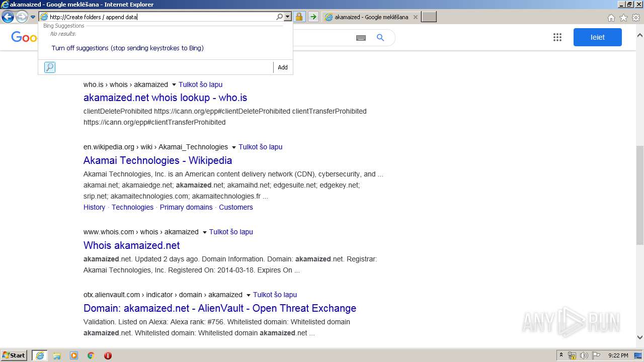Click 'who.is › whois › akamaized' breadcrumb text
Viewport: 644px width, 362px height.
126,84
